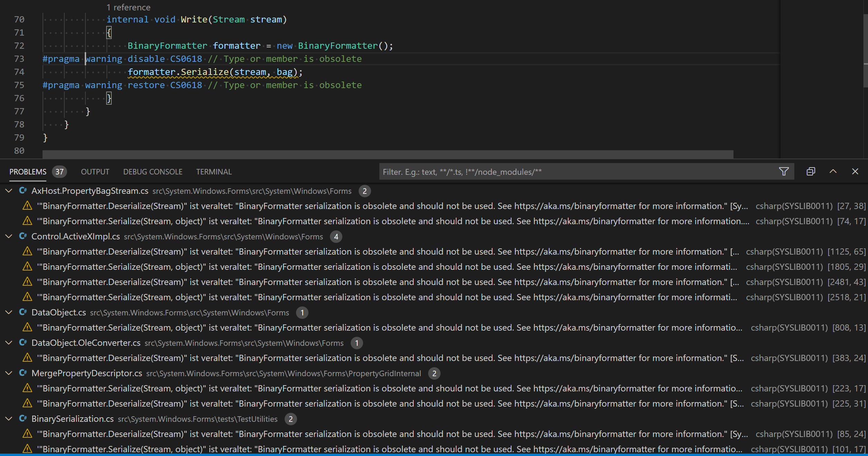The height and width of the screenshot is (456, 868).
Task: Collapse the Control.ActiveXImpl.cs tree entry
Action: pyautogui.click(x=8, y=236)
